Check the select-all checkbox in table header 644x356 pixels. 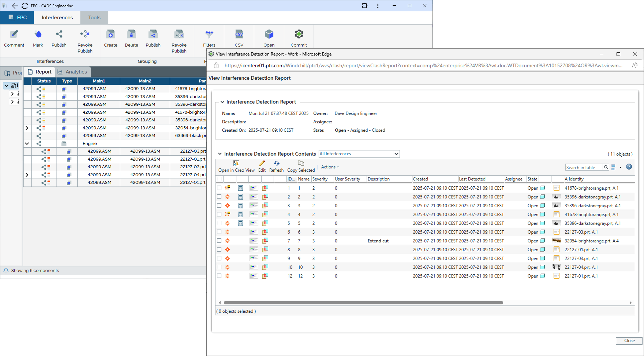[219, 179]
